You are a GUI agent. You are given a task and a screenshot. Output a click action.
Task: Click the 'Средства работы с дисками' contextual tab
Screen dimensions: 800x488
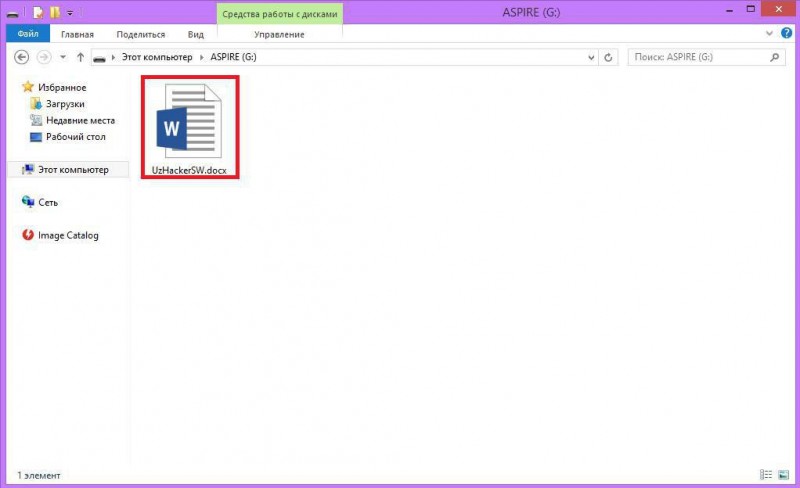pos(280,14)
